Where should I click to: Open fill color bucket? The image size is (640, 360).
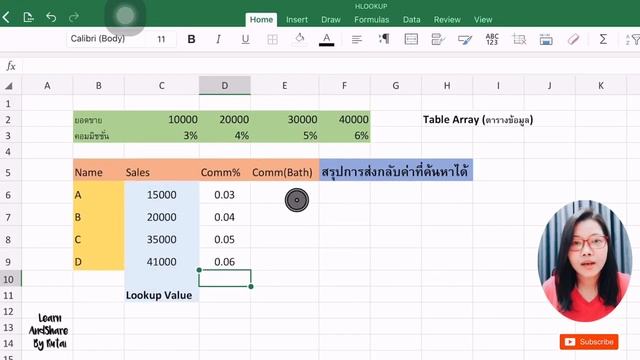pyautogui.click(x=300, y=39)
